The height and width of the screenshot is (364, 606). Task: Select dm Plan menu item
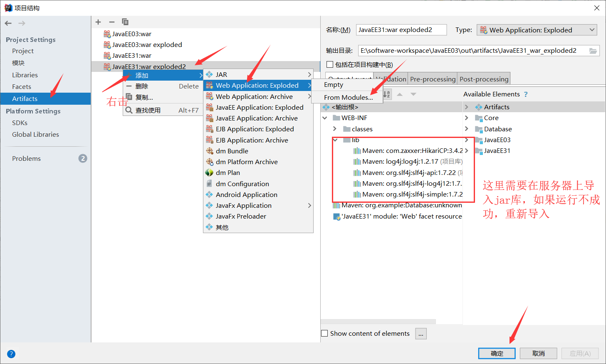click(258, 172)
